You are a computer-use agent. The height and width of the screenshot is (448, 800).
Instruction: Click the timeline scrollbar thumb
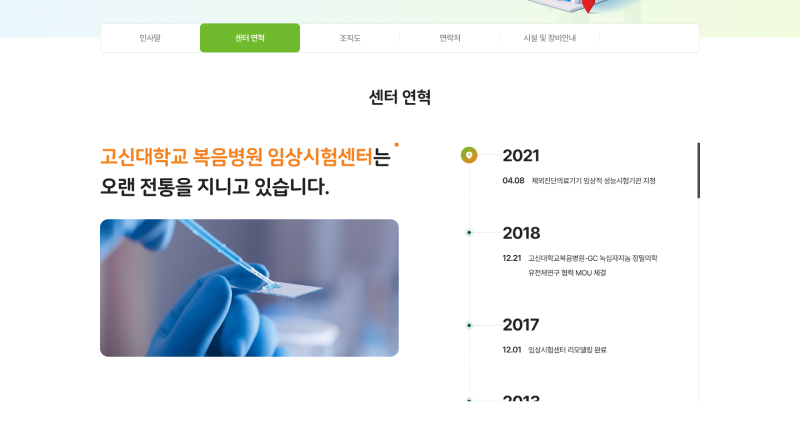point(698,170)
